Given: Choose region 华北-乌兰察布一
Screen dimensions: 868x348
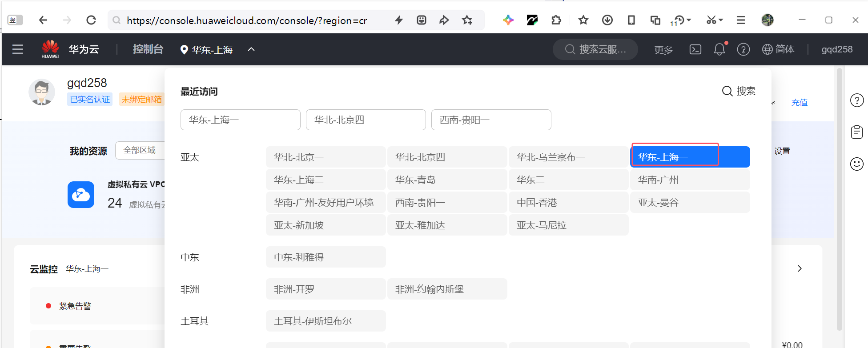Looking at the screenshot, I should coord(569,157).
